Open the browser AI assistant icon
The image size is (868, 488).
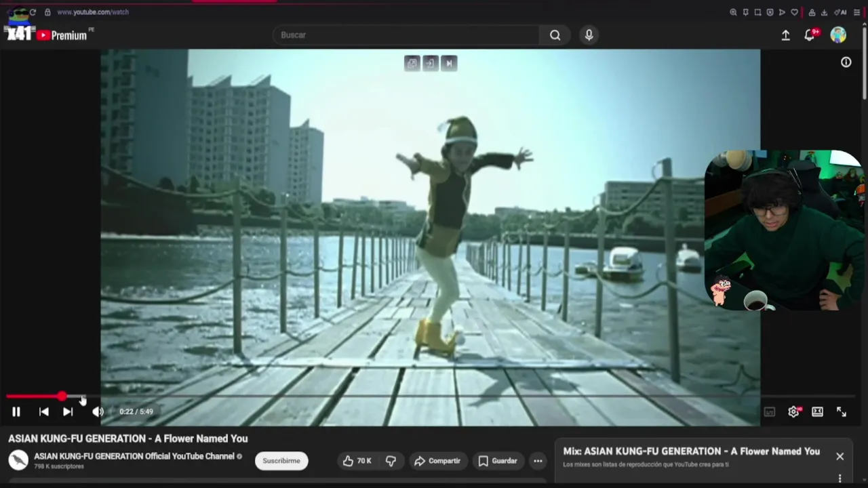[840, 12]
